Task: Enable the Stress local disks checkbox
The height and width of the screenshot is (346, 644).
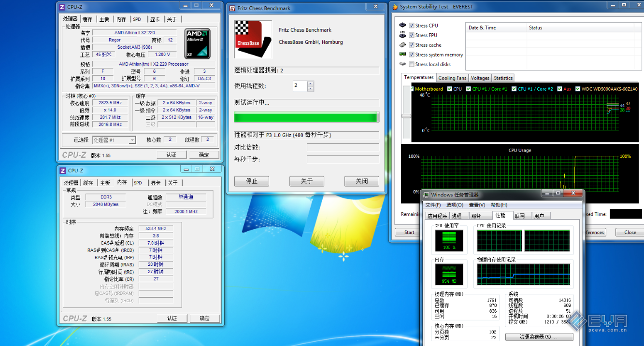Action: (x=412, y=64)
